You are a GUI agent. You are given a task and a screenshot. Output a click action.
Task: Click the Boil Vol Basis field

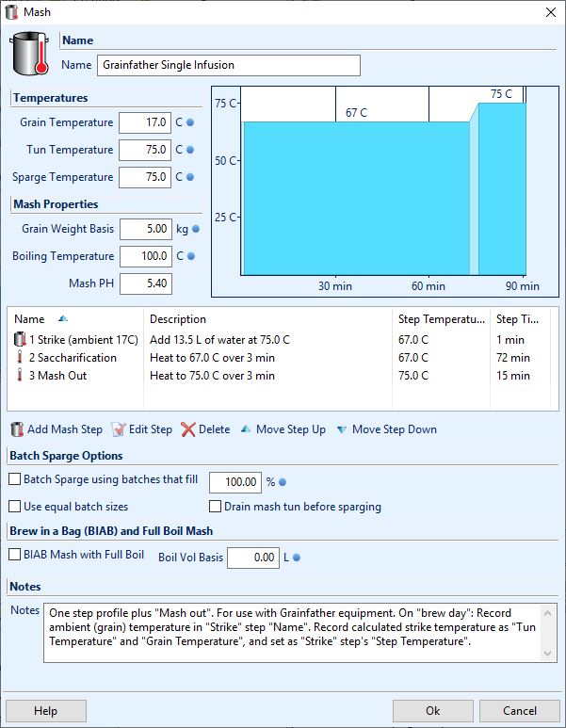pos(253,558)
